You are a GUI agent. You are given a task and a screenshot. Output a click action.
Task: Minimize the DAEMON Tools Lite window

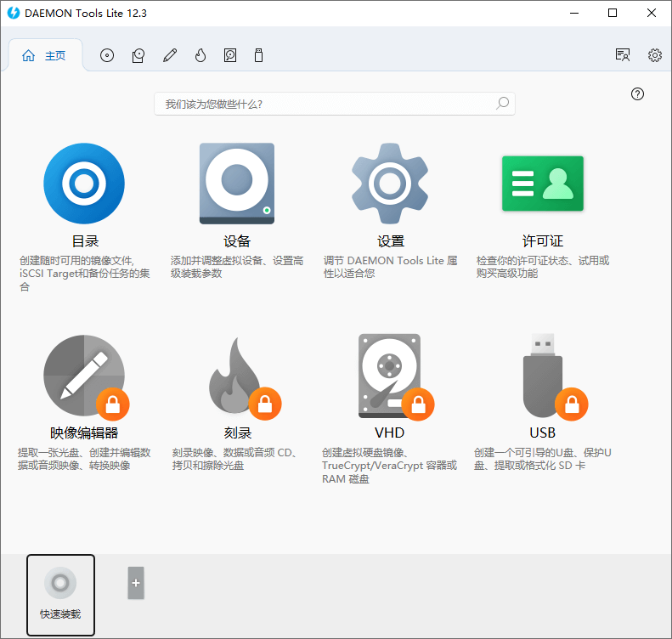[x=574, y=13]
